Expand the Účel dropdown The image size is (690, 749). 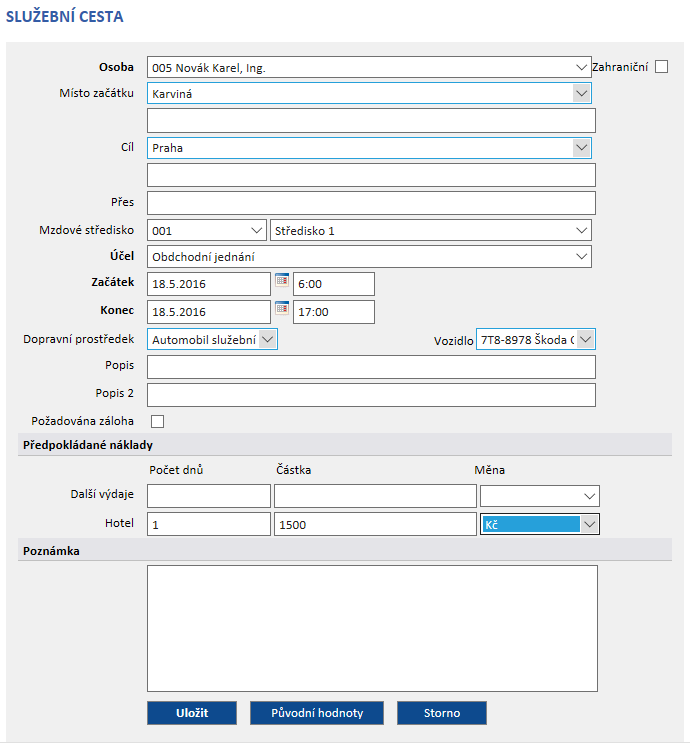[369, 257]
